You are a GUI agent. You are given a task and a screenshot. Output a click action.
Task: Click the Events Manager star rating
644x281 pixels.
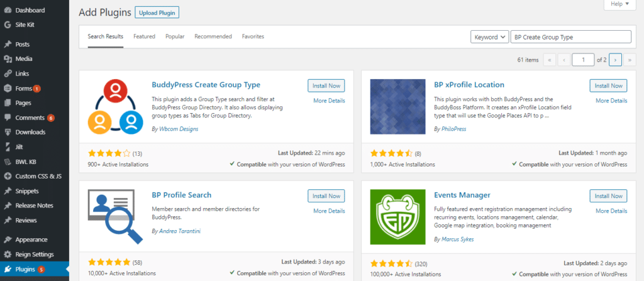[391, 263]
